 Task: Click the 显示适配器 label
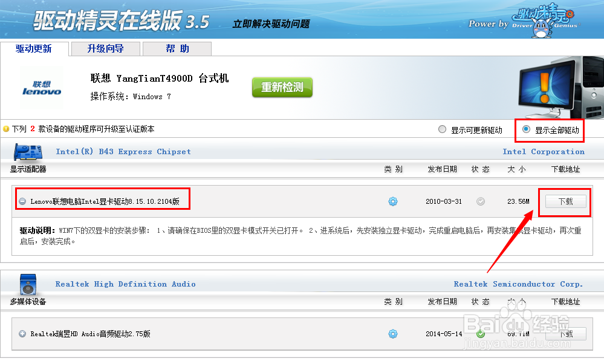[28, 169]
